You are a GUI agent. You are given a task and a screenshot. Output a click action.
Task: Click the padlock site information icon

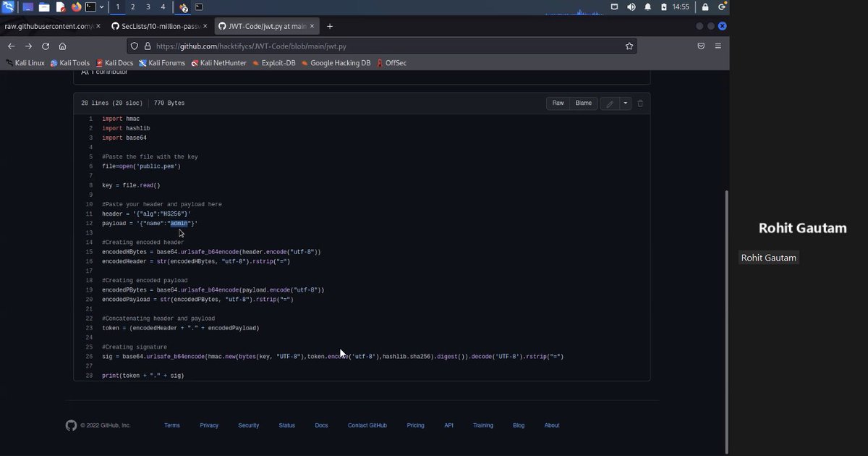pyautogui.click(x=148, y=46)
